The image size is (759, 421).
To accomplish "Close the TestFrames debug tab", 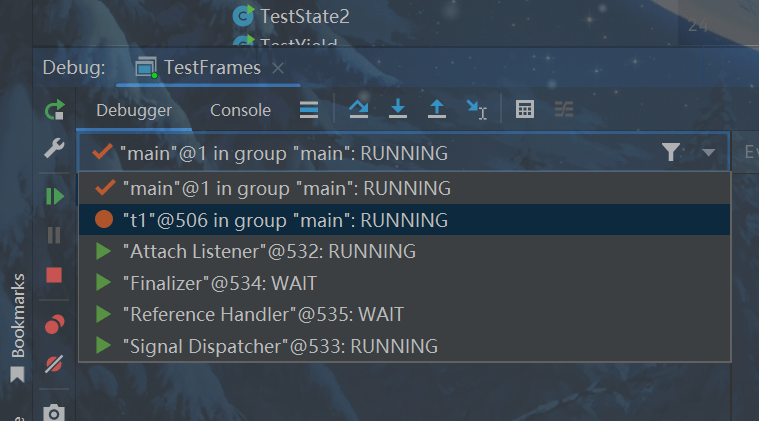I will tap(278, 68).
